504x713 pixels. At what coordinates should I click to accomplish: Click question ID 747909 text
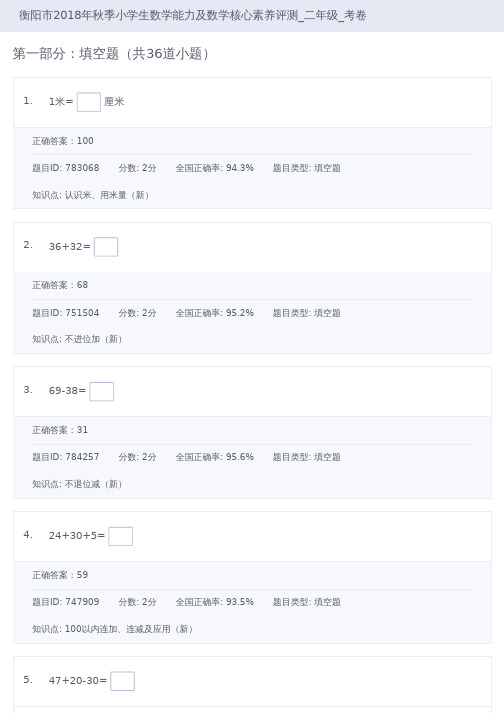66,602
